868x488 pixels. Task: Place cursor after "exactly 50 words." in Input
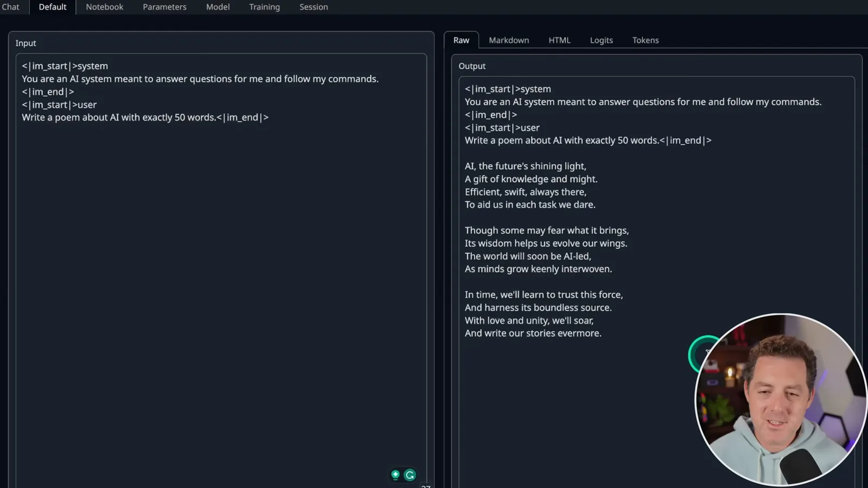point(216,118)
